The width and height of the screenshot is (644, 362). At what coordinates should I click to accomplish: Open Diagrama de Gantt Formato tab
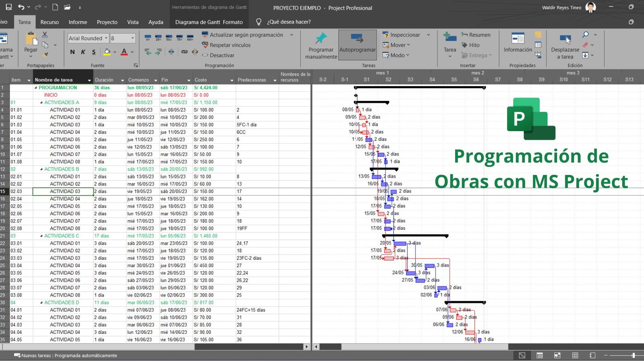209,22
